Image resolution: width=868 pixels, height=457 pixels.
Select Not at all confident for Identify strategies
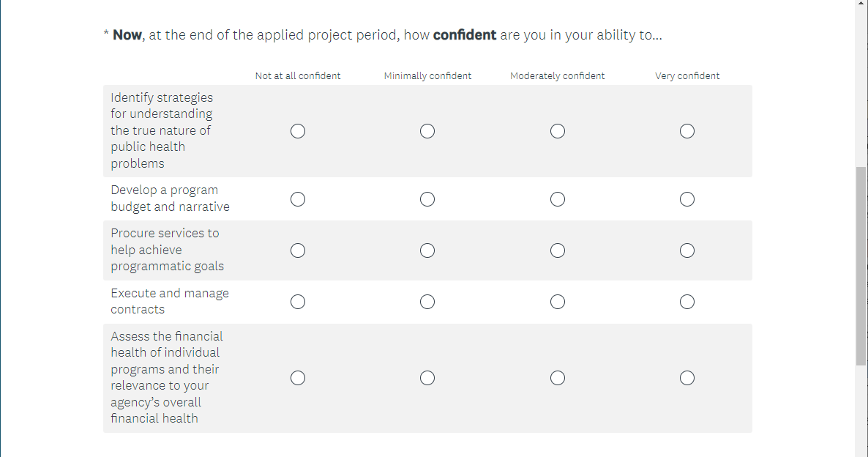point(298,131)
